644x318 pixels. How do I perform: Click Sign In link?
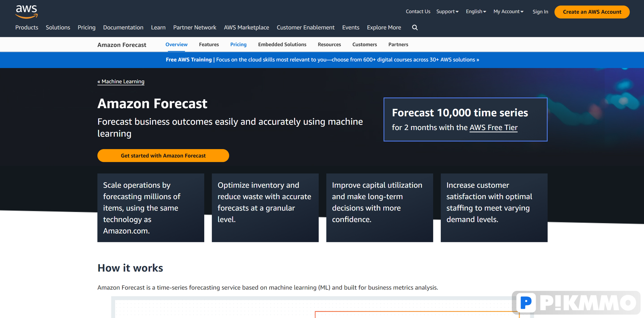tap(540, 12)
